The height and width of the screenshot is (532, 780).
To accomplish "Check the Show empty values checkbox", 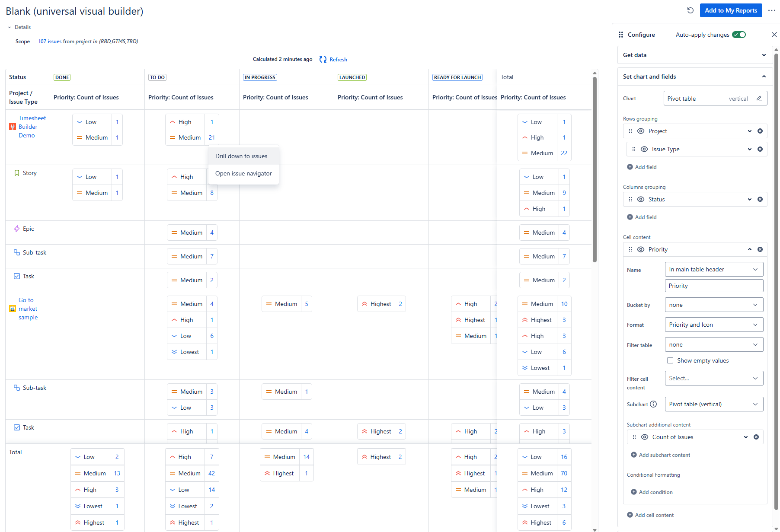I will (670, 360).
